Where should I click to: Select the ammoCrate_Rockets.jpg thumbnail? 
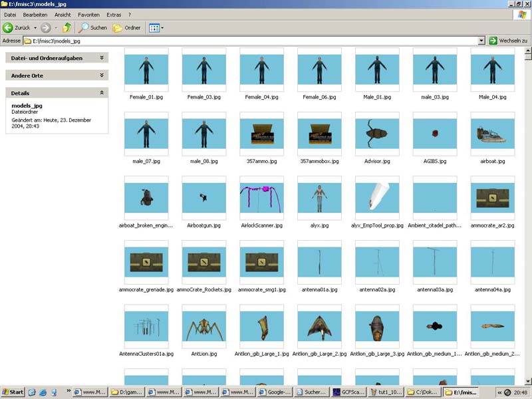[x=204, y=262]
